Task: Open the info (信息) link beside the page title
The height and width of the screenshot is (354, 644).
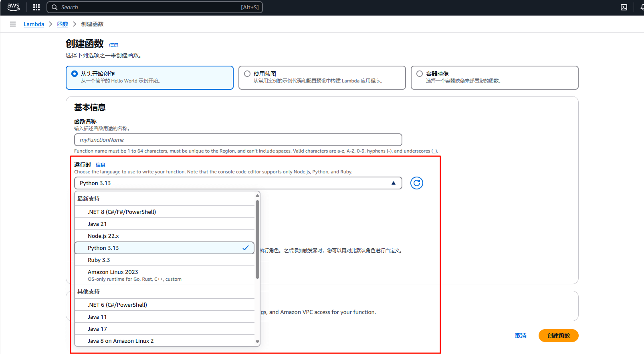Action: (114, 45)
